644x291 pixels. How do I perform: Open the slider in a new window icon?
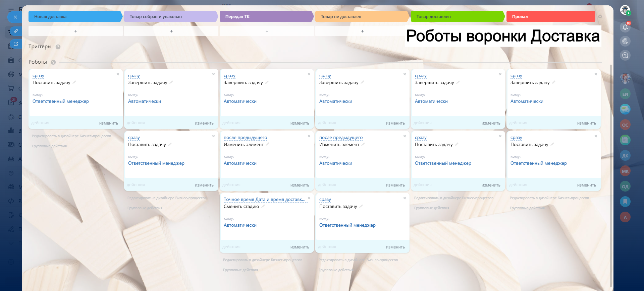(15, 44)
